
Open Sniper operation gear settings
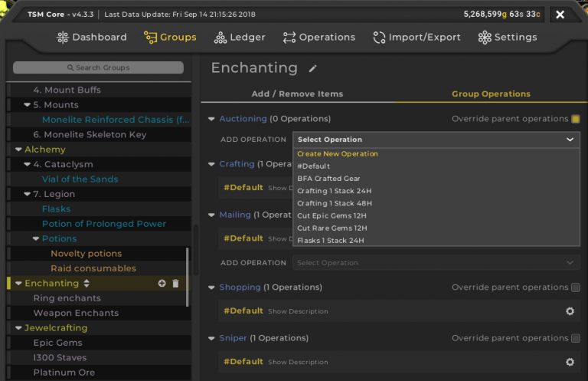[x=570, y=362]
